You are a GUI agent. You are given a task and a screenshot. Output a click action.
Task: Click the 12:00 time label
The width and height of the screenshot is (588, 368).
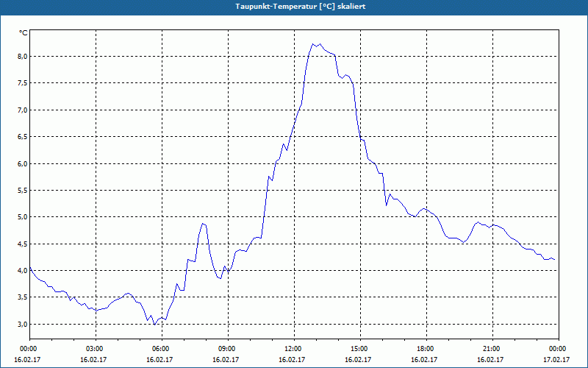pos(292,349)
